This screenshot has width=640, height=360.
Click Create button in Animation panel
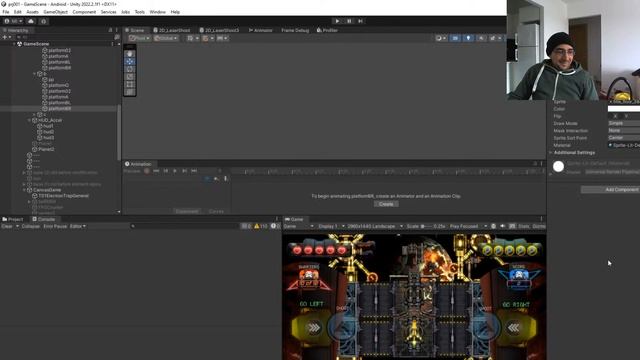point(386,204)
